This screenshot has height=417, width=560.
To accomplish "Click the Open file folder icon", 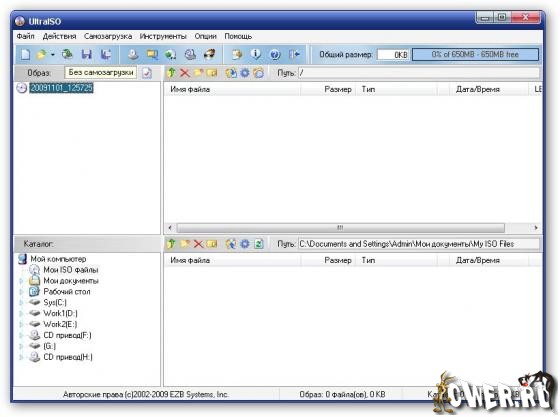I will (x=41, y=54).
